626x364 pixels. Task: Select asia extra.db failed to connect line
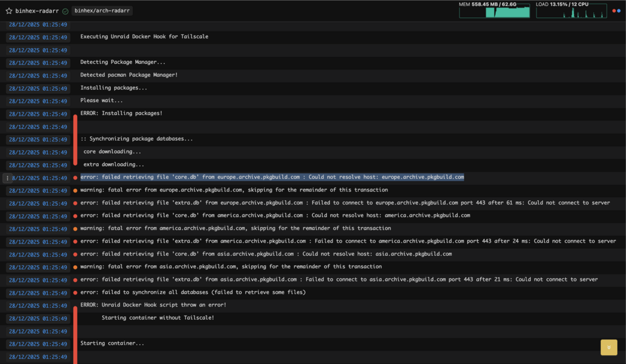coord(339,279)
